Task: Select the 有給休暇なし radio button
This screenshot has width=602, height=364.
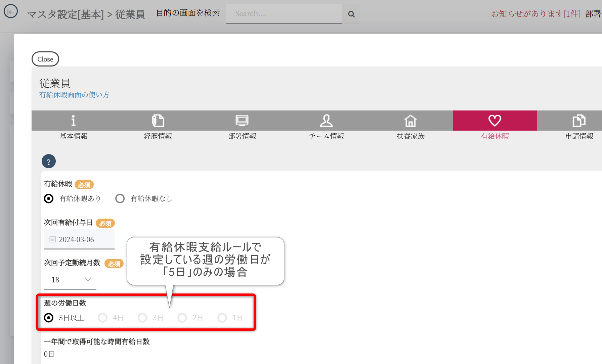Action: point(120,199)
